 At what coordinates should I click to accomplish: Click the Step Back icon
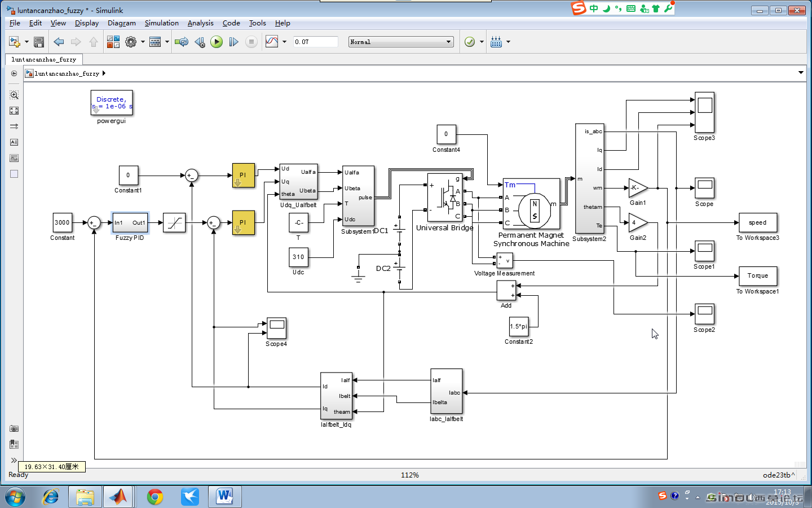tap(200, 42)
